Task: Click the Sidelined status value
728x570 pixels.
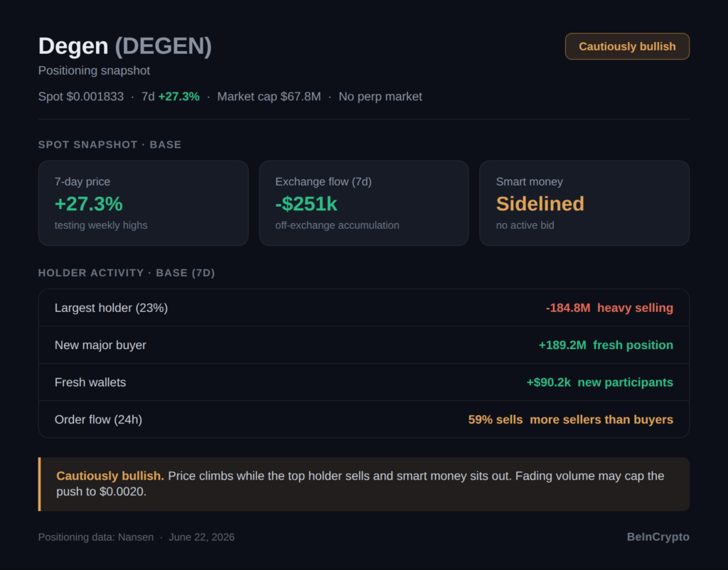Action: tap(540, 204)
